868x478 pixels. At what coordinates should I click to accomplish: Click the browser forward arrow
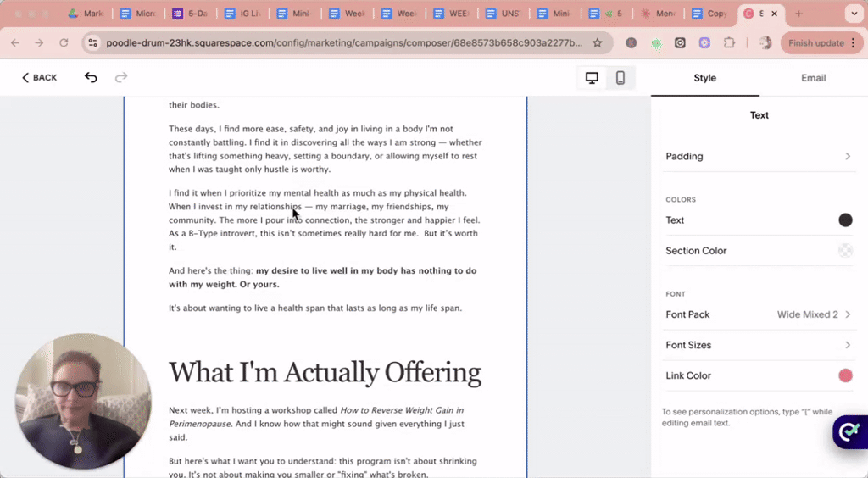pyautogui.click(x=39, y=42)
